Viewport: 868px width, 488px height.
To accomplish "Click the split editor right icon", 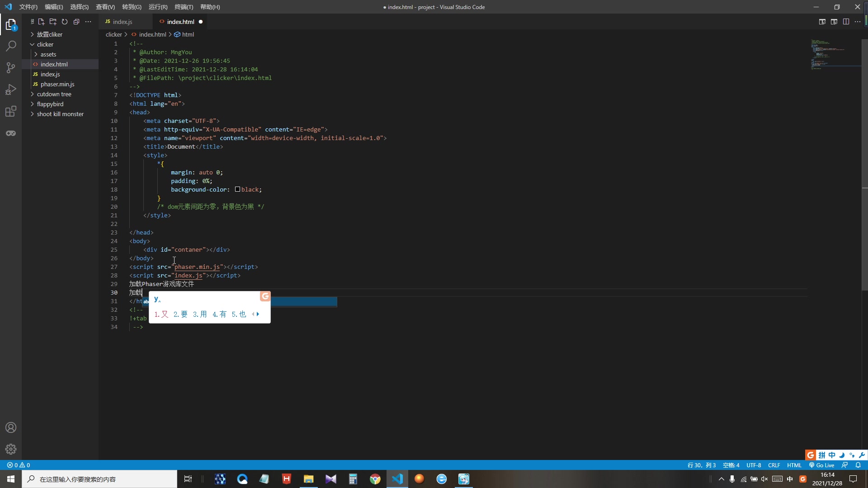I will [x=846, y=22].
